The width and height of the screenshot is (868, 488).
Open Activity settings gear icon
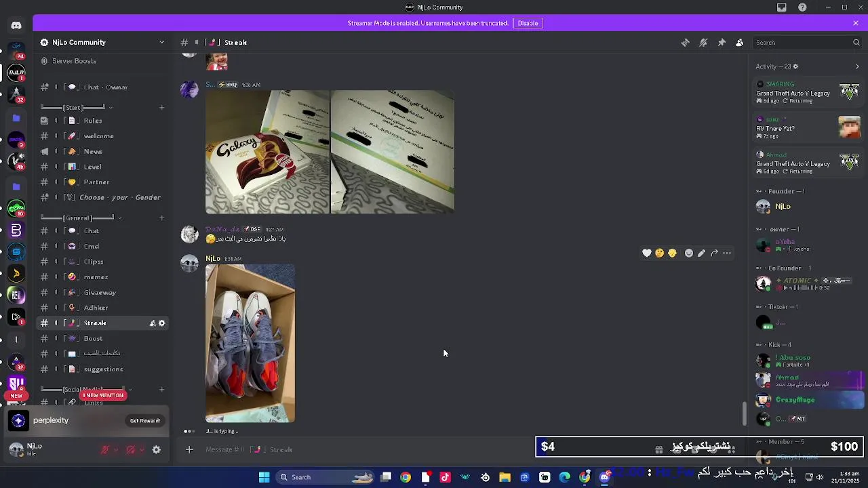pos(795,66)
